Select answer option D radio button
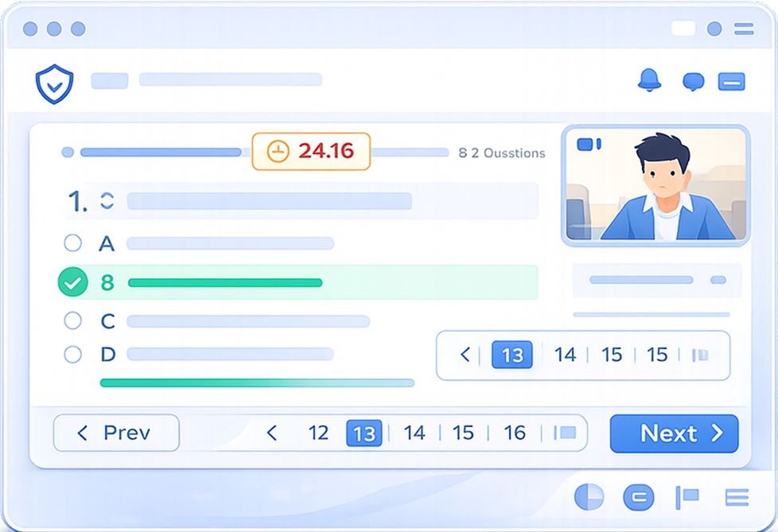Image resolution: width=778 pixels, height=532 pixels. [x=73, y=355]
